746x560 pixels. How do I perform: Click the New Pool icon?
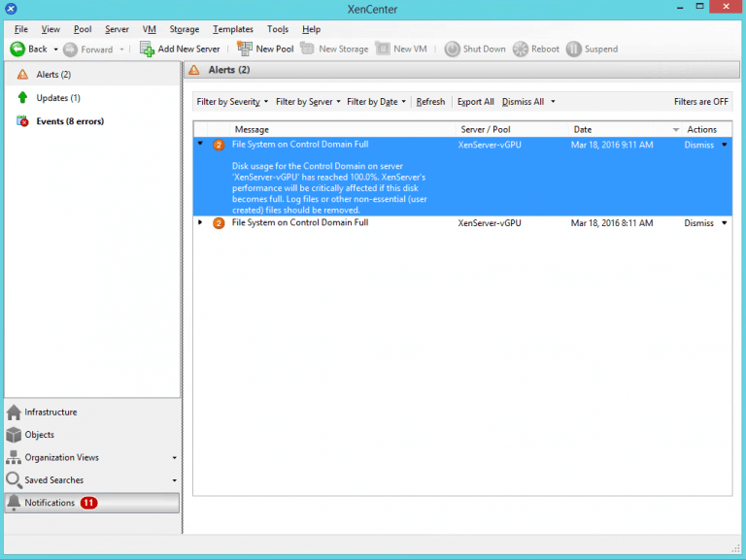coord(245,49)
